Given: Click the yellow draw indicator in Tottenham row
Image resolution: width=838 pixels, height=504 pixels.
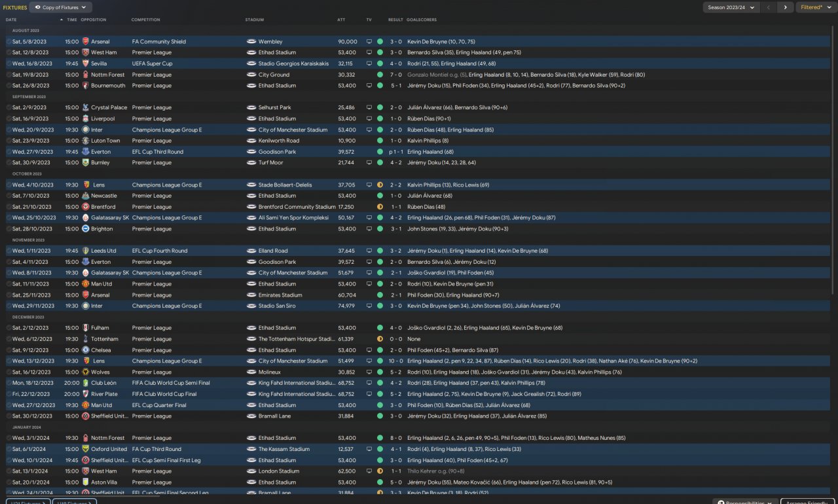Looking at the screenshot, I should pyautogui.click(x=380, y=339).
